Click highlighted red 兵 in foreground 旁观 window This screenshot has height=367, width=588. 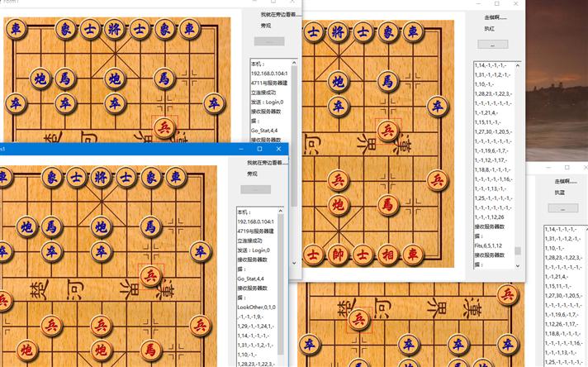pyautogui.click(x=150, y=275)
